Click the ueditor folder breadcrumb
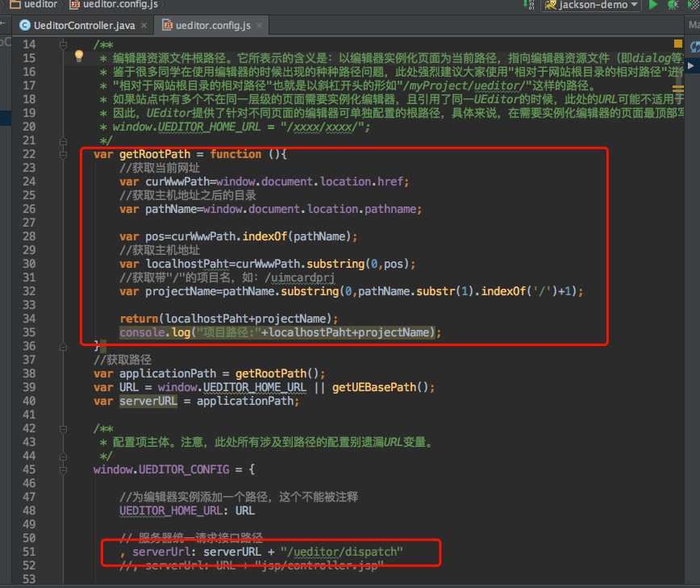The image size is (700, 588). tap(34, 5)
